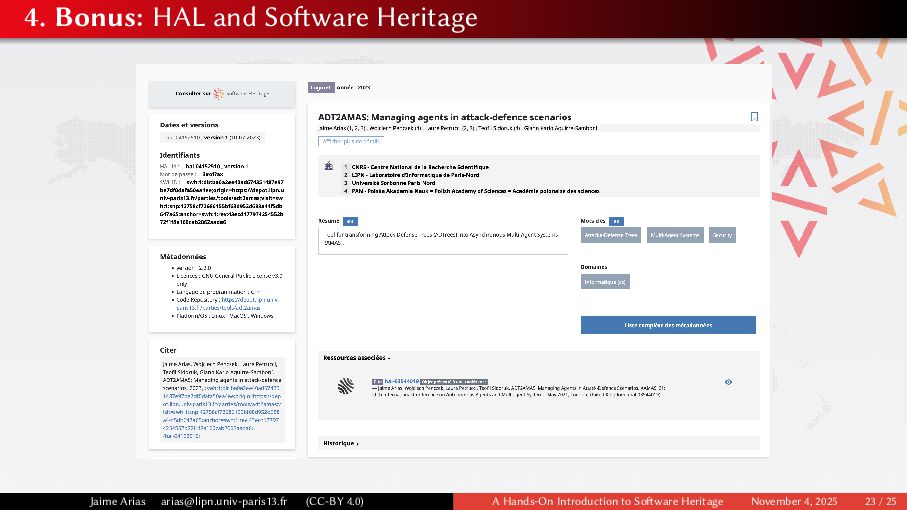This screenshot has width=907, height=510.
Task: Switch language badge next to Résumé
Action: click(x=349, y=220)
